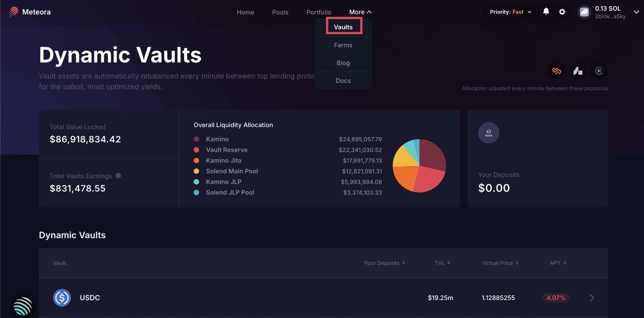The height and width of the screenshot is (318, 644).
Task: Open the settings gear icon
Action: click(x=562, y=12)
